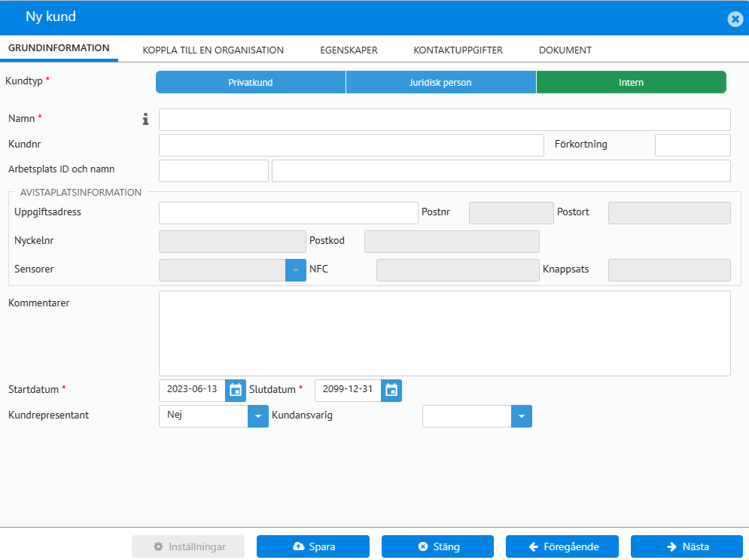Focus the Namn input field
This screenshot has height=560, width=749.
click(x=445, y=120)
